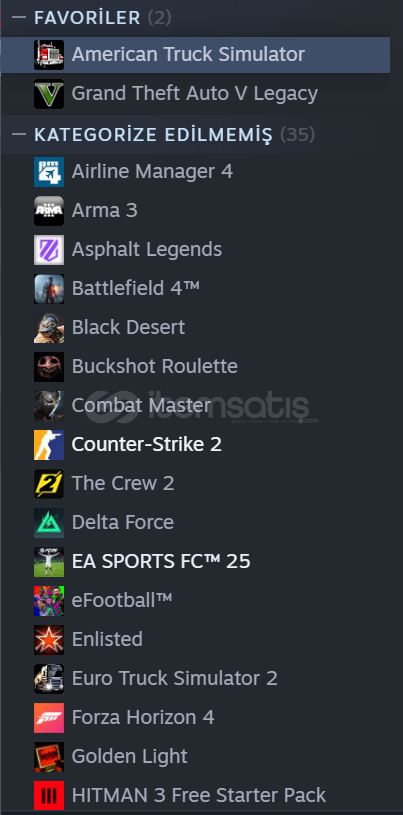This screenshot has width=403, height=815.
Task: Open EA SPORTS FC 25 entry
Action: coord(196,561)
